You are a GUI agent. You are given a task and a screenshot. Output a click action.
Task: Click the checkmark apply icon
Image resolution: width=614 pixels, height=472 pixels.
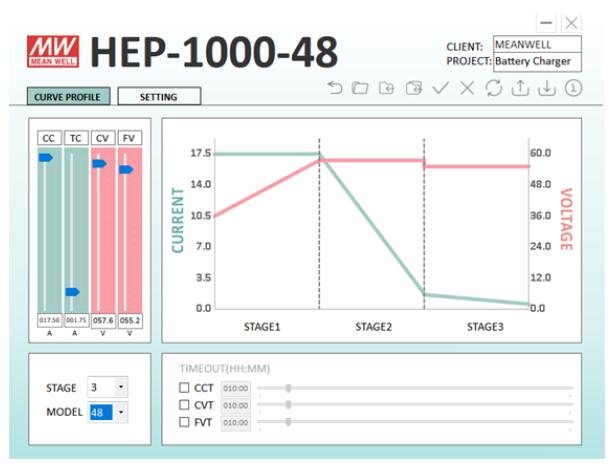[441, 88]
